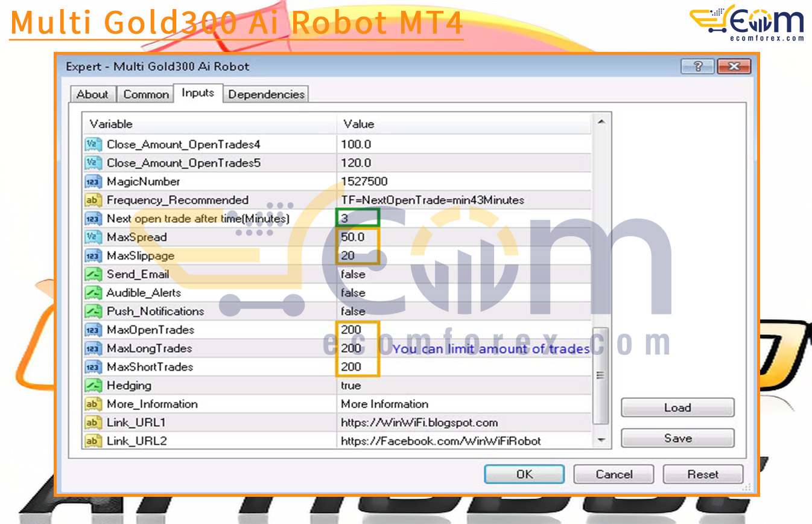Click the string icon beside Frequency_Recommended

[x=93, y=200]
